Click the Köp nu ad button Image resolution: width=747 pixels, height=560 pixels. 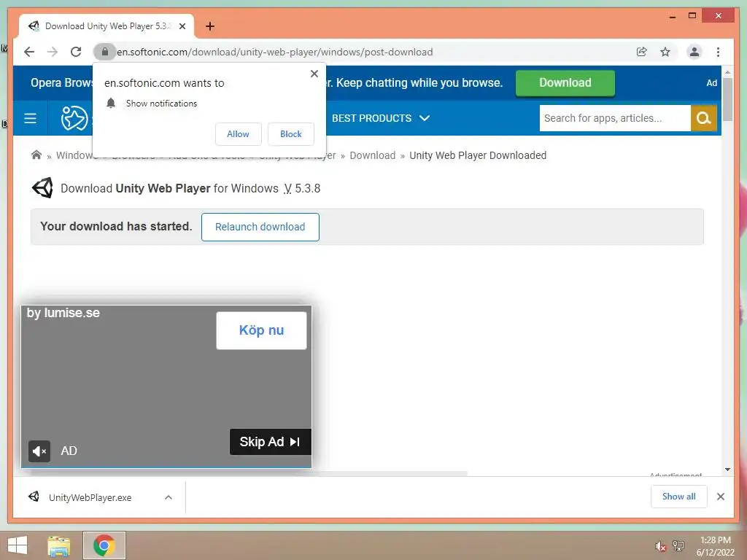click(262, 330)
